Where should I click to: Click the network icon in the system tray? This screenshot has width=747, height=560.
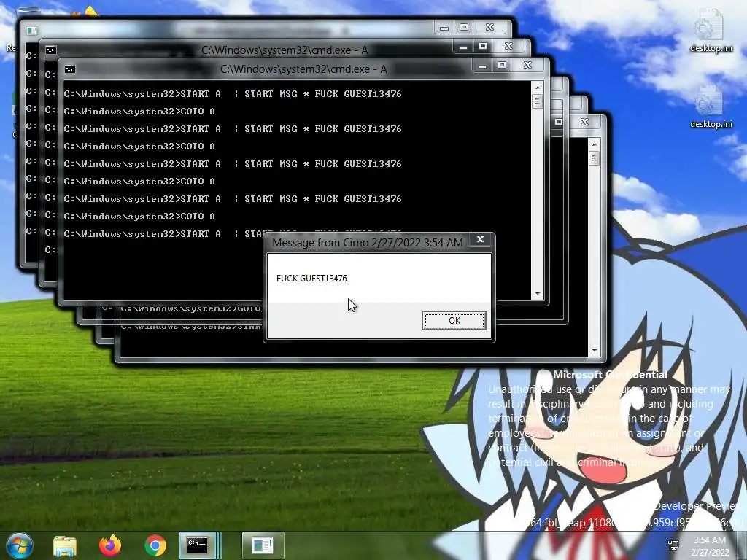point(673,545)
